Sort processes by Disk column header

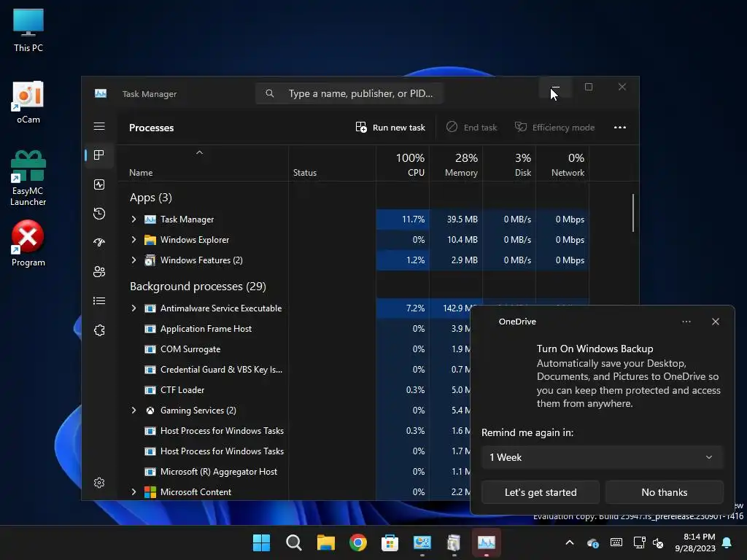coord(509,163)
